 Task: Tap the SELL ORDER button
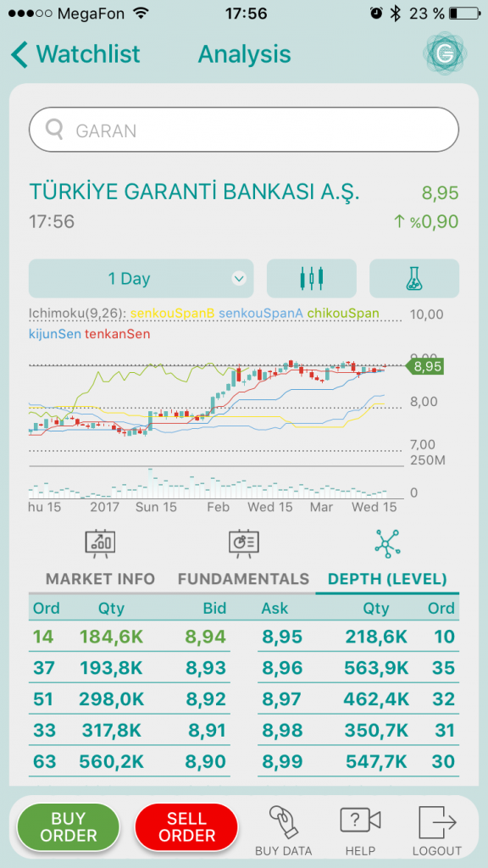click(x=186, y=827)
